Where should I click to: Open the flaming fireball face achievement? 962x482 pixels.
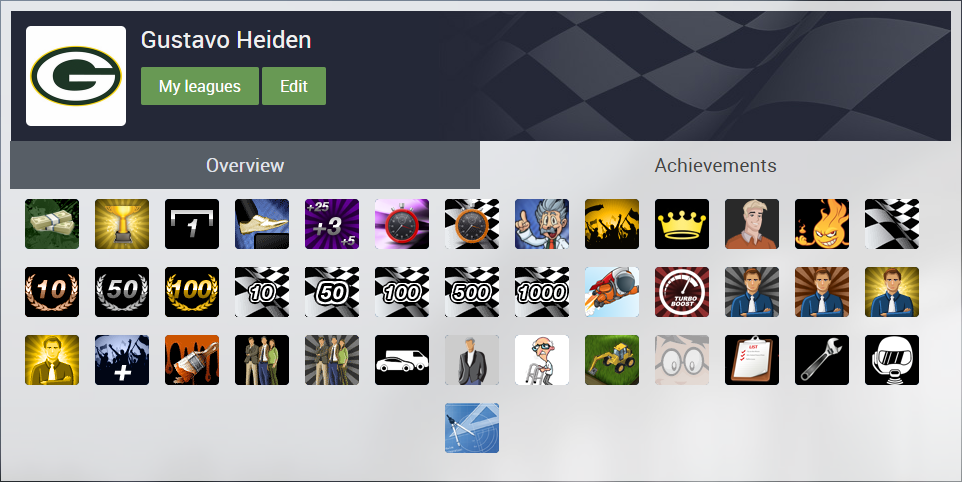tap(822, 224)
